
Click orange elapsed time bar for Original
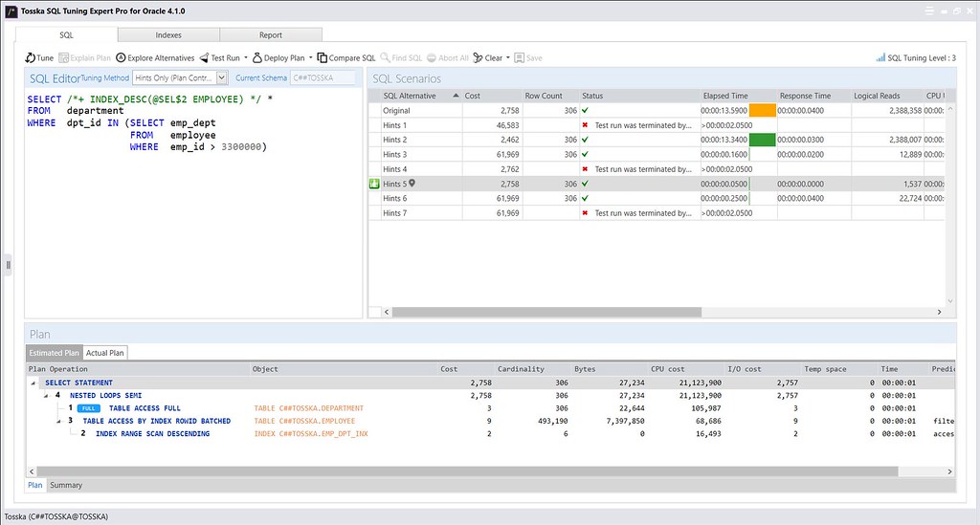[763, 111]
